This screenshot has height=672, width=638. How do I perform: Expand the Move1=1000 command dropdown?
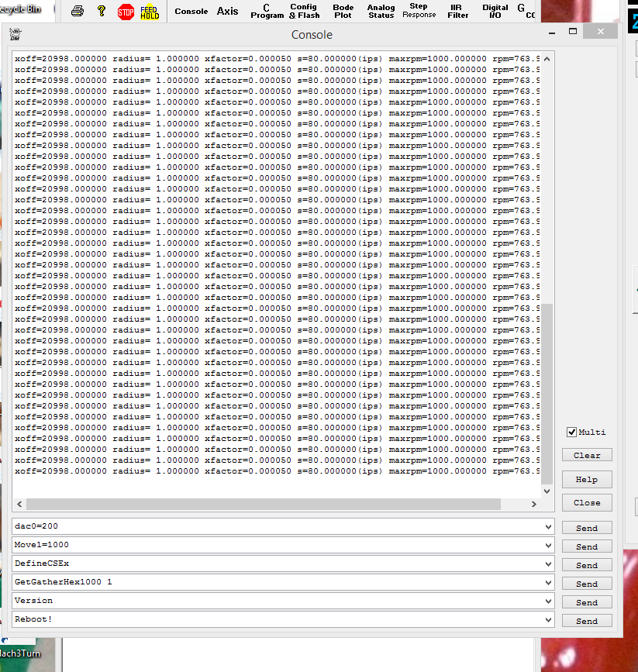click(549, 545)
